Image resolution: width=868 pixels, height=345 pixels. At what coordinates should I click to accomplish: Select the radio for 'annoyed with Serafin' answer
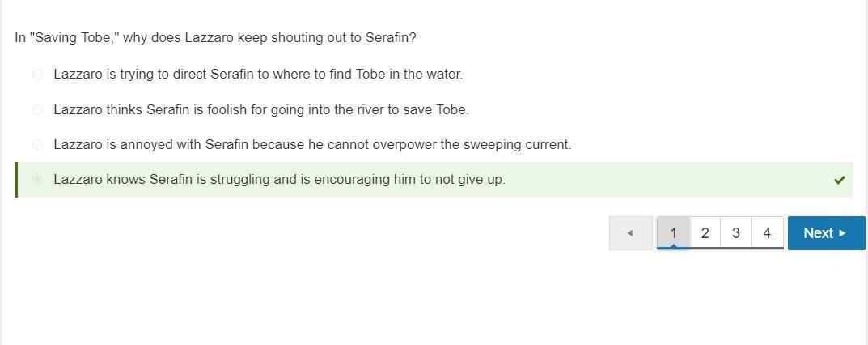[x=37, y=145]
